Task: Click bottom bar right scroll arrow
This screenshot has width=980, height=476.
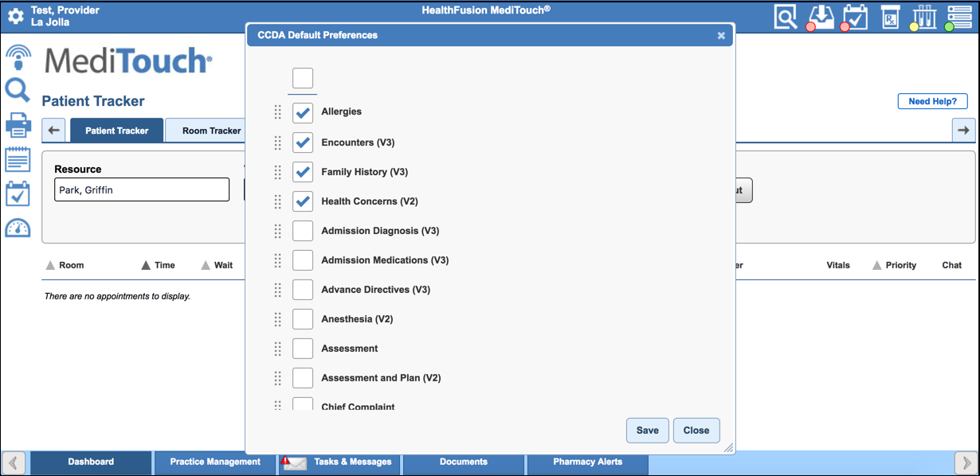Action: 966,462
